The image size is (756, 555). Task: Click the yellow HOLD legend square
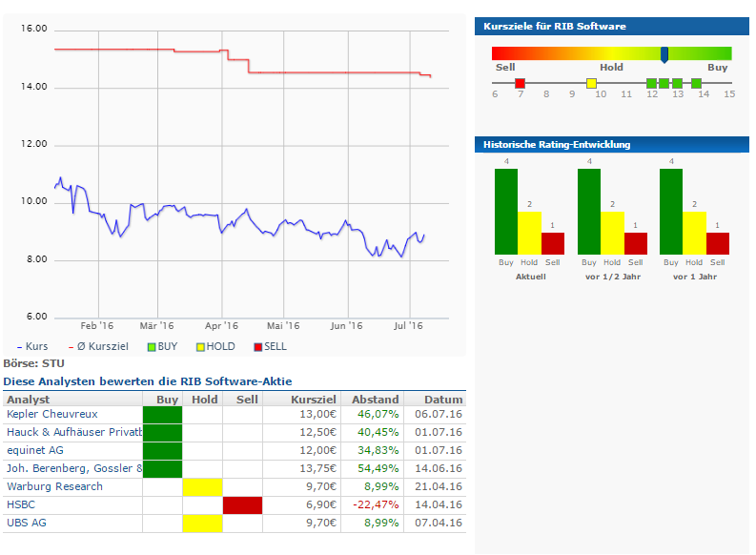[201, 347]
